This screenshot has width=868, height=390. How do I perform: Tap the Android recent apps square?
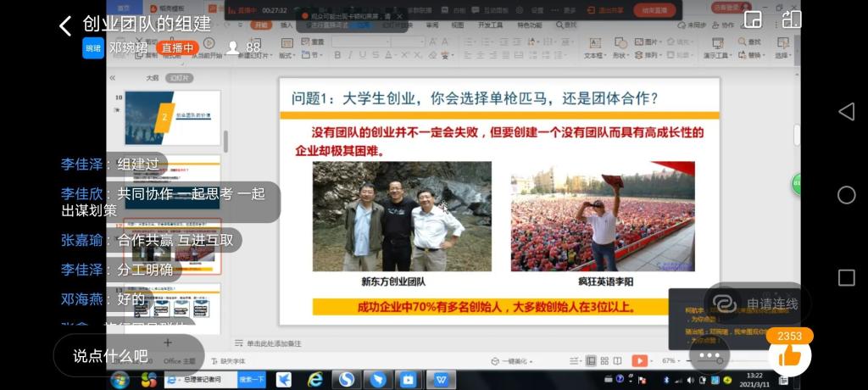[847, 277]
